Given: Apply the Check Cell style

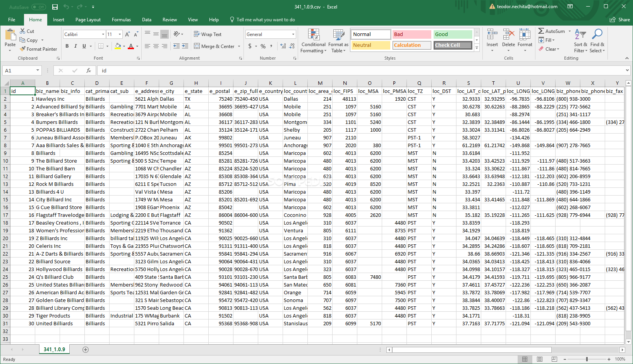Looking at the screenshot, I should tap(453, 45).
